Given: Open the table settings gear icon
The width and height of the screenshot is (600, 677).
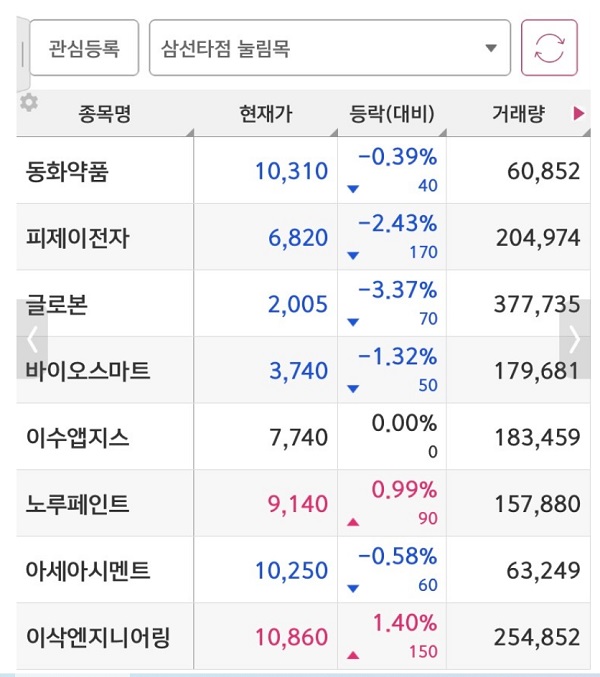Looking at the screenshot, I should 29,102.
